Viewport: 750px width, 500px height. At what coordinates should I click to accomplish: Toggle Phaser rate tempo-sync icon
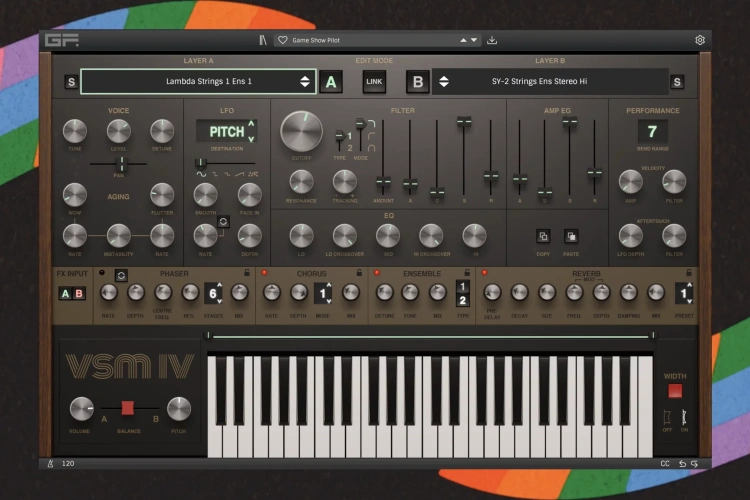click(x=121, y=276)
